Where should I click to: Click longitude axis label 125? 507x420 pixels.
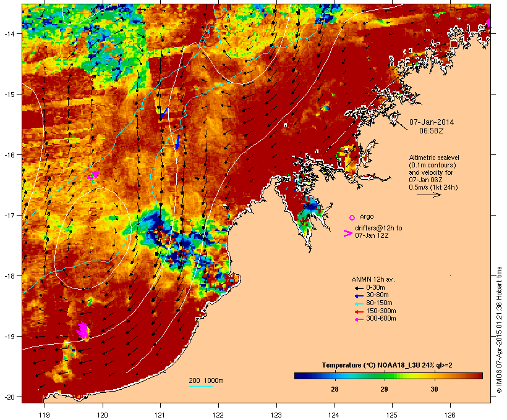(392, 415)
